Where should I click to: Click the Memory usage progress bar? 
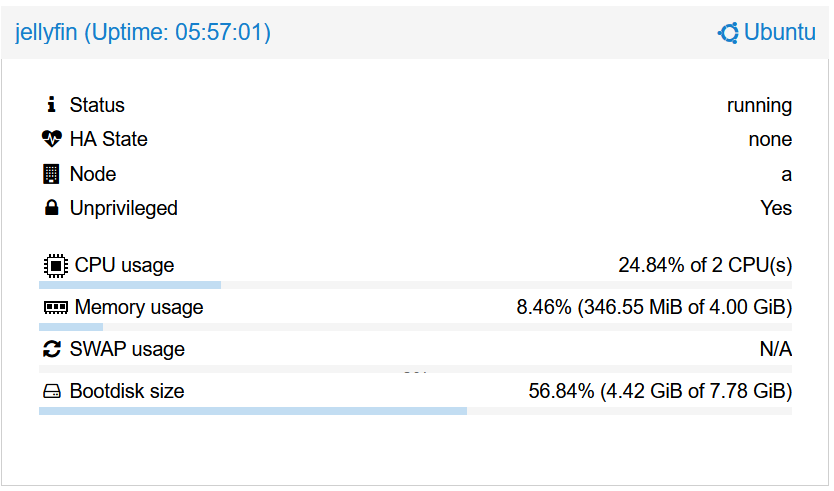click(x=415, y=327)
